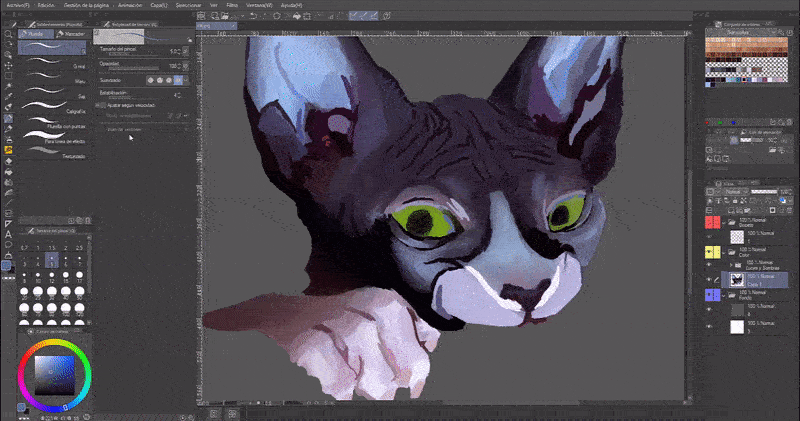Viewport: 800px width, 421px height.
Task: Switch to the Marcador sub tool tab
Action: 71,34
